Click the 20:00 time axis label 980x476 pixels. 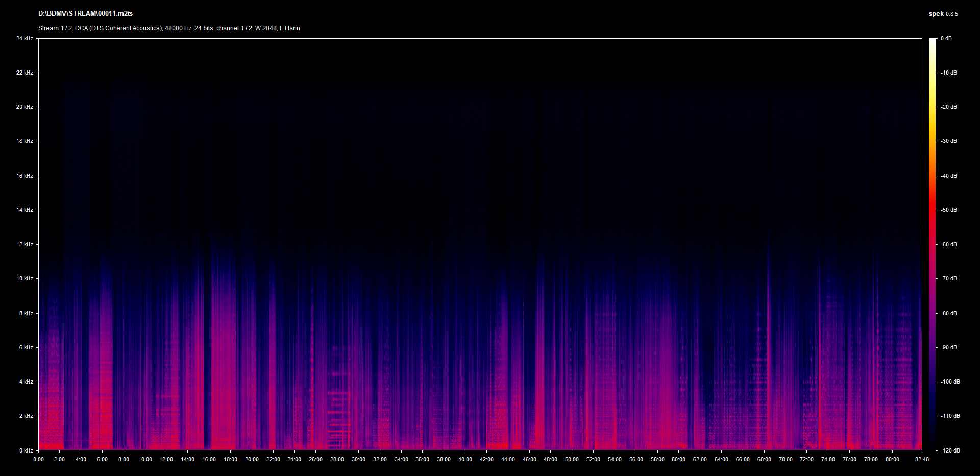pos(252,459)
